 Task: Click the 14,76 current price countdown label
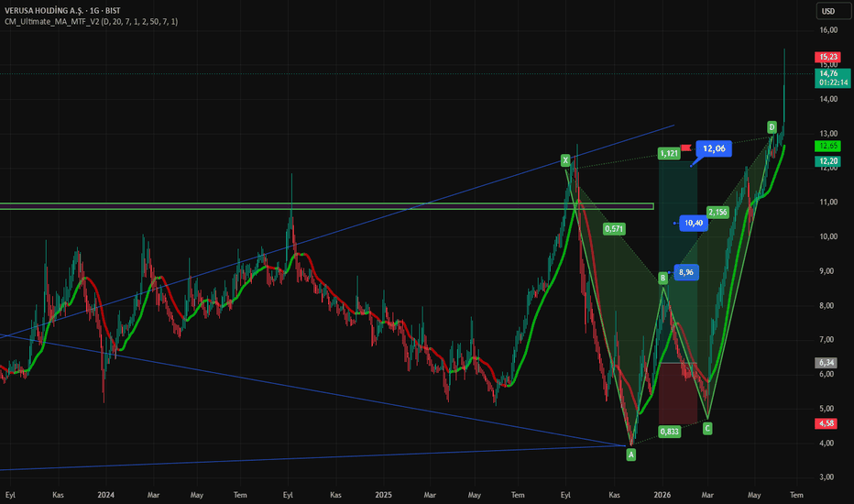(x=832, y=78)
